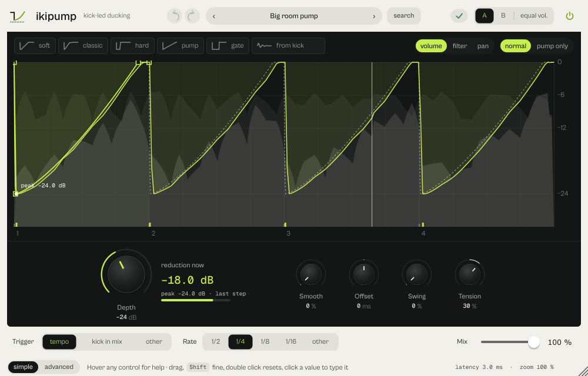Set Rate to 1/16
This screenshot has height=376, width=588.
pos(290,341)
